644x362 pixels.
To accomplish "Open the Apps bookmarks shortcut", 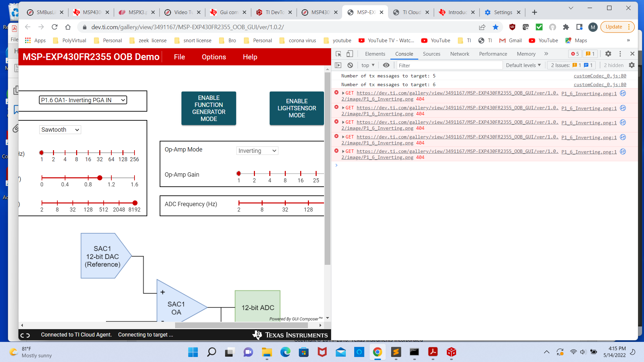I will point(35,40).
